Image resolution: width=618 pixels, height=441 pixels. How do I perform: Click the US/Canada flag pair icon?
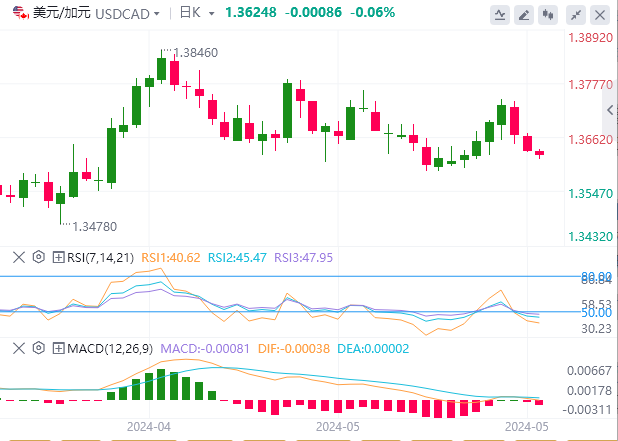[x=21, y=13]
